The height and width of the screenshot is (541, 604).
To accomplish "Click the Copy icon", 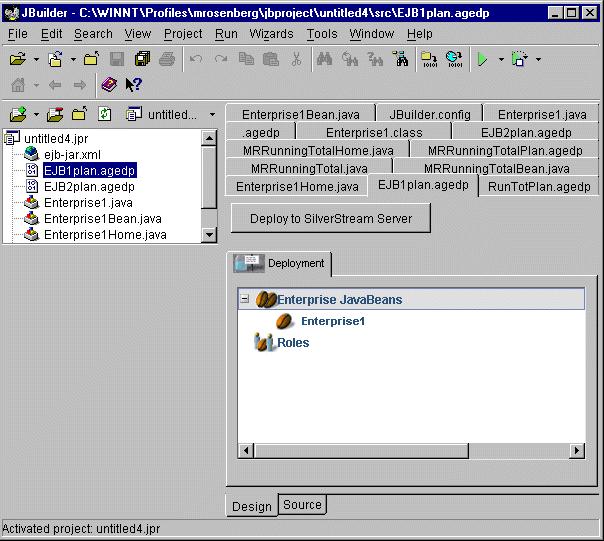I will pos(246,59).
